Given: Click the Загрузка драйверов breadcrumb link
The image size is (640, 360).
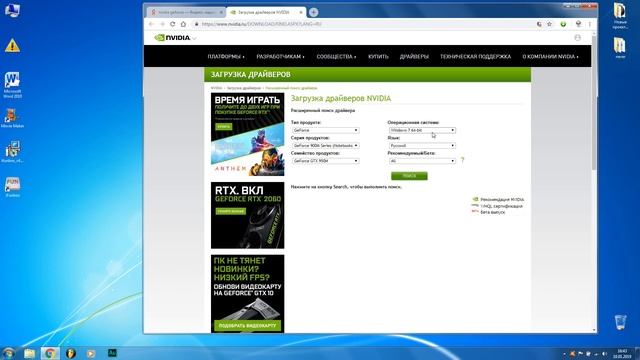Looking at the screenshot, I should point(244,88).
